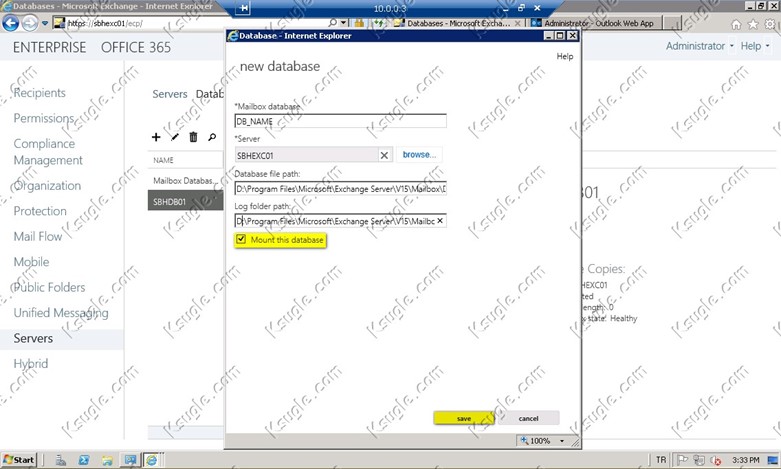Open the favorites star icon
Viewport: 781px width, 469px height.
753,24
